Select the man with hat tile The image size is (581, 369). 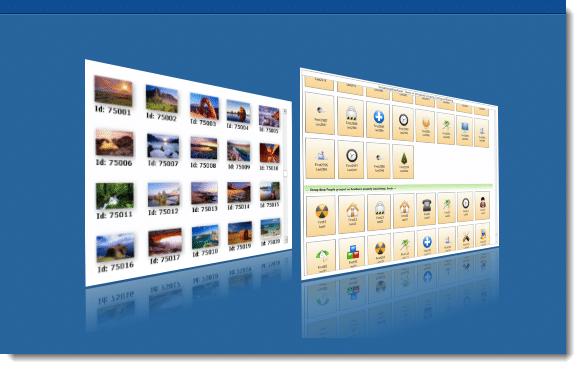click(x=482, y=205)
